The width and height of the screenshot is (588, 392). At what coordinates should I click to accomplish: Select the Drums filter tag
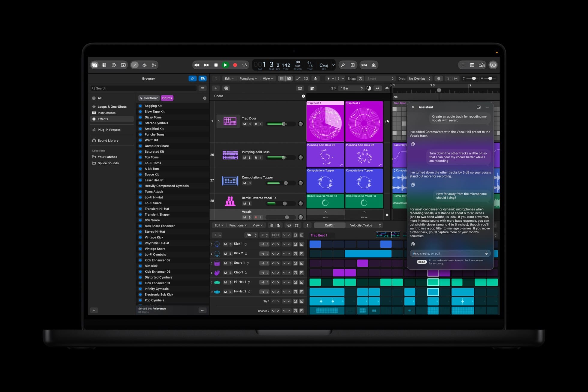coord(167,98)
